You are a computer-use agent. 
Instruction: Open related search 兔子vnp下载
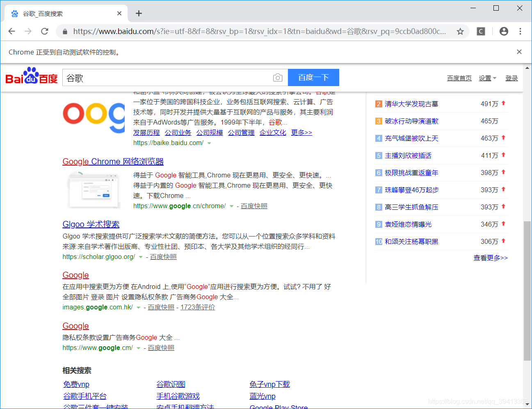[270, 384]
